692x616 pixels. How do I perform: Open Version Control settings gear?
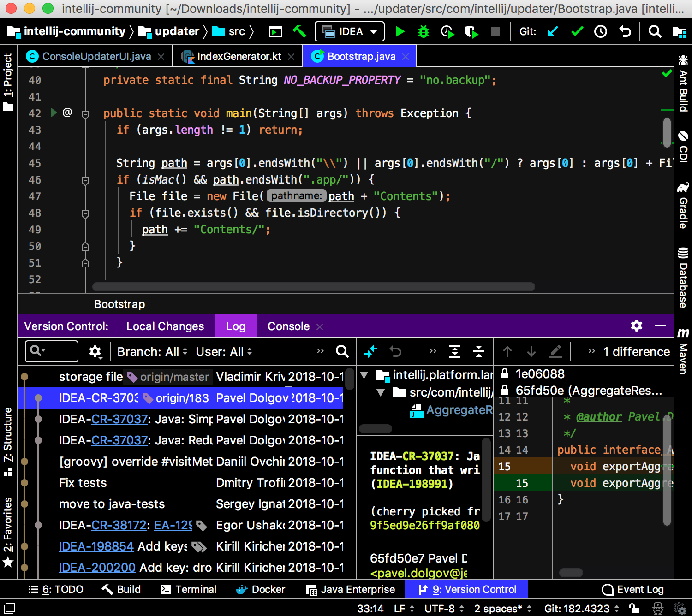click(x=637, y=326)
